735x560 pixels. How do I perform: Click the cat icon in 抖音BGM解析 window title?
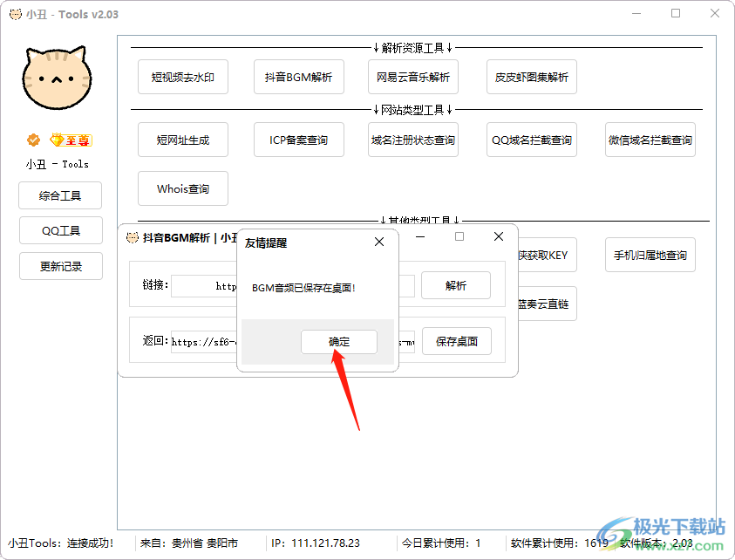point(133,238)
